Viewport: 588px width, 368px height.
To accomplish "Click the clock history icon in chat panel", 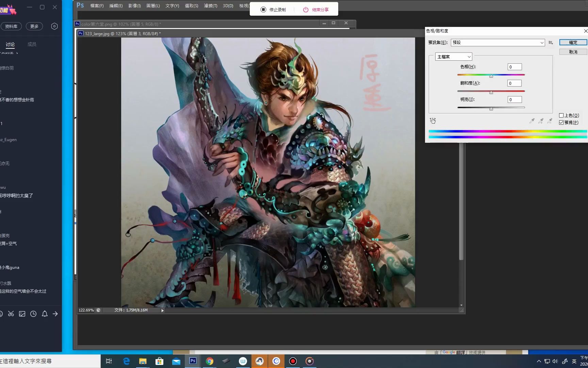I will pyautogui.click(x=33, y=314).
